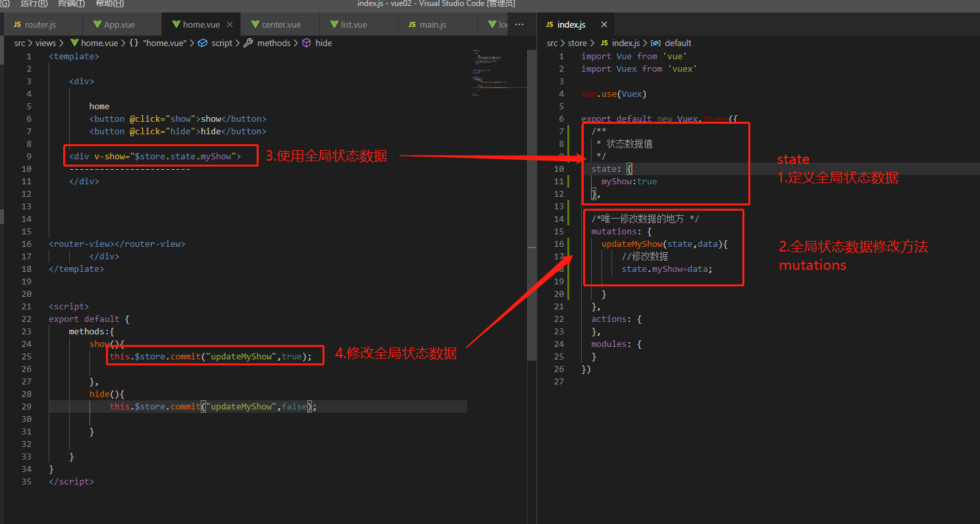This screenshot has width=980, height=524.
Task: Open the list.vue tab
Action: tap(359, 24)
